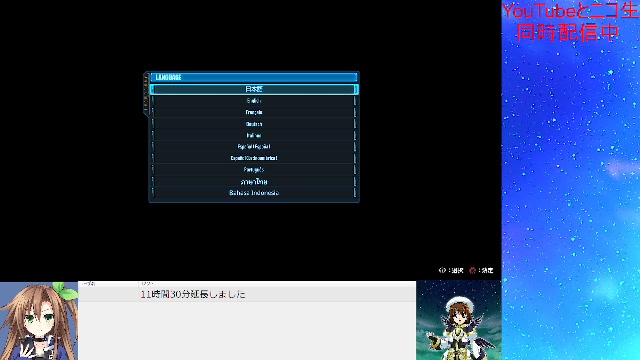Click the directional-stick select icon
The width and height of the screenshot is (640, 360).
point(442,270)
